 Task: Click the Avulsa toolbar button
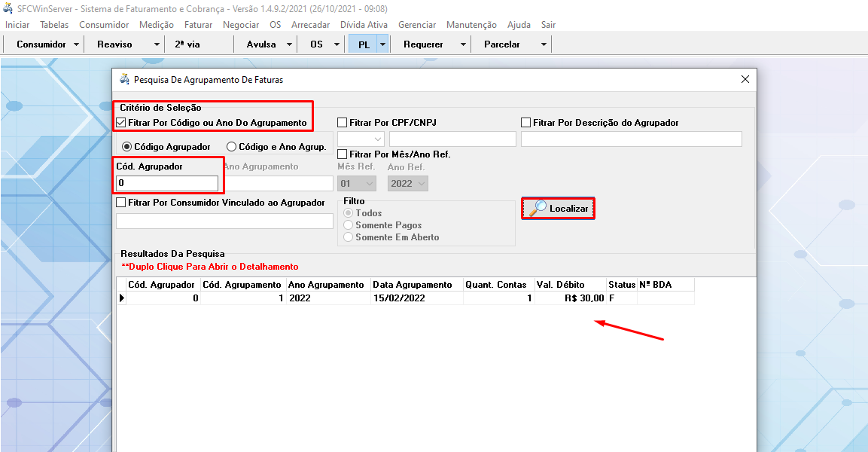(x=261, y=44)
